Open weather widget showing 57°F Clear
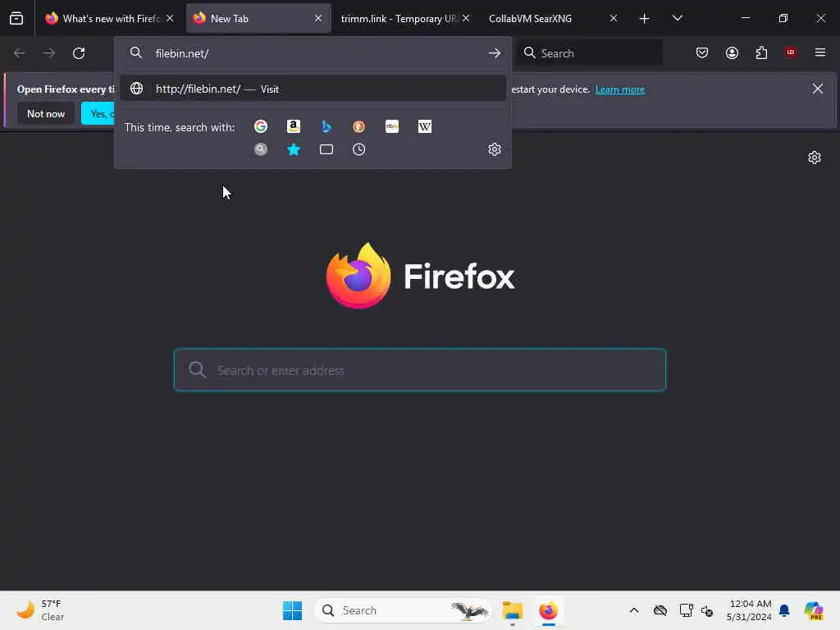 [x=41, y=610]
